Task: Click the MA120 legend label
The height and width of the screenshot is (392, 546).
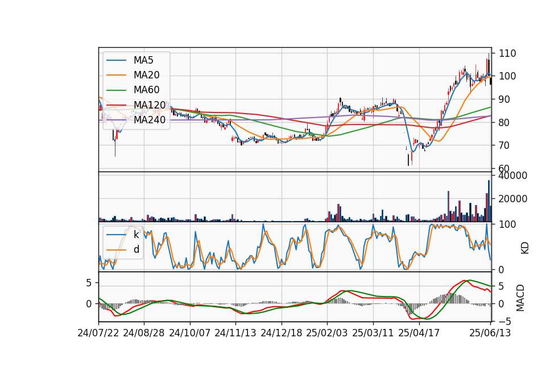Action: 150,105
